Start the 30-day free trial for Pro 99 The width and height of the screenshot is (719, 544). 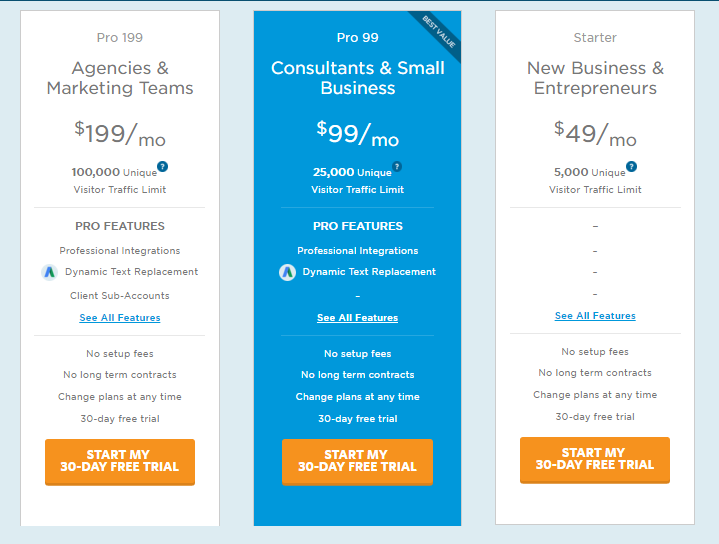[357, 462]
